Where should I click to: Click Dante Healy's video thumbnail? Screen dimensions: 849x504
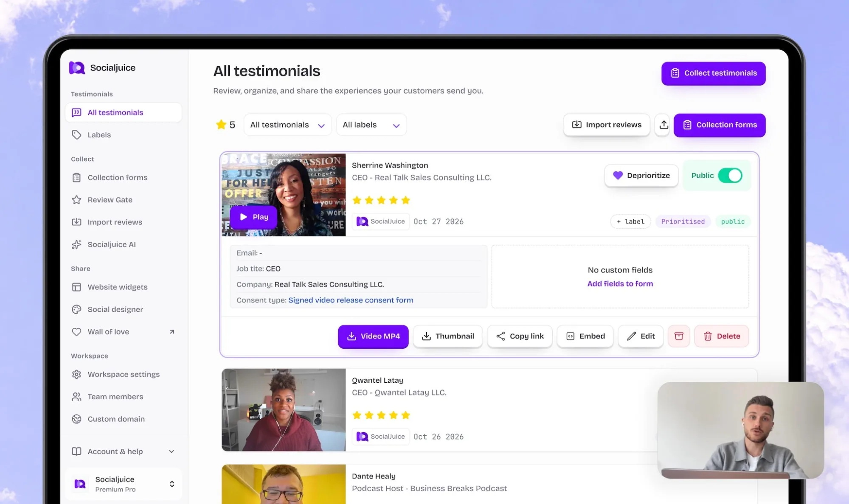(284, 484)
